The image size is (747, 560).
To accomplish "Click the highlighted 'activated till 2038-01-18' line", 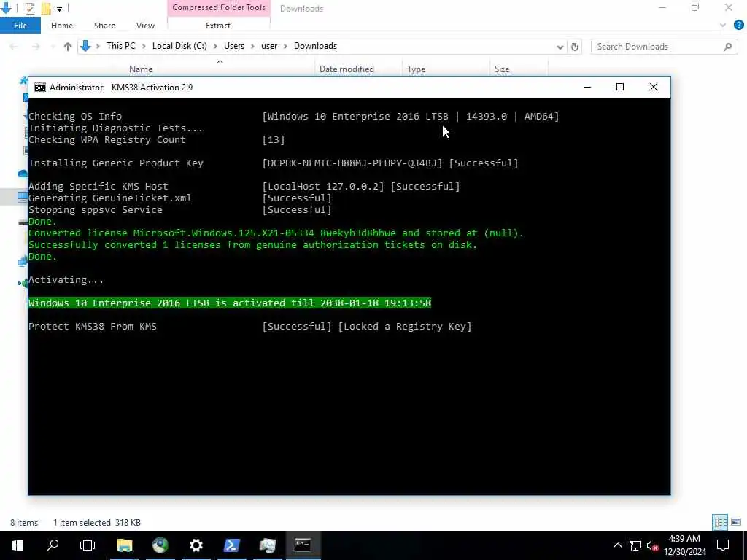I will click(x=230, y=303).
